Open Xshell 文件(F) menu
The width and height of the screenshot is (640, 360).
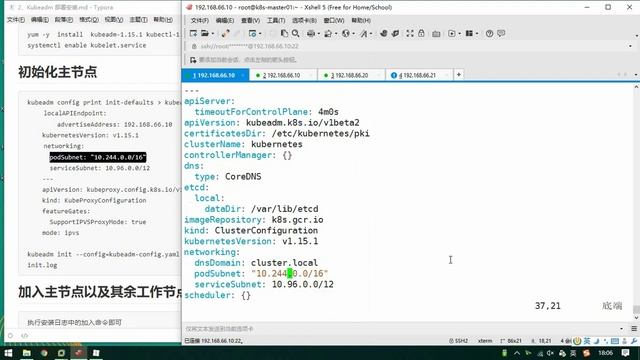[x=200, y=20]
